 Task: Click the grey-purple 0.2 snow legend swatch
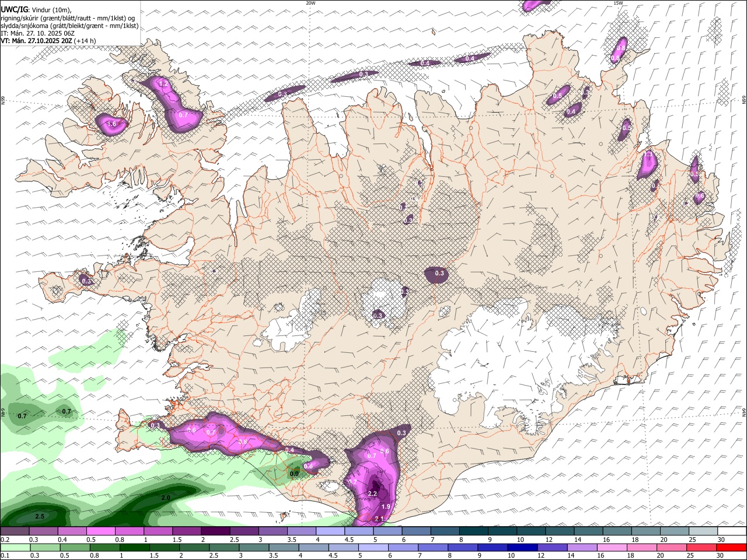point(15,531)
